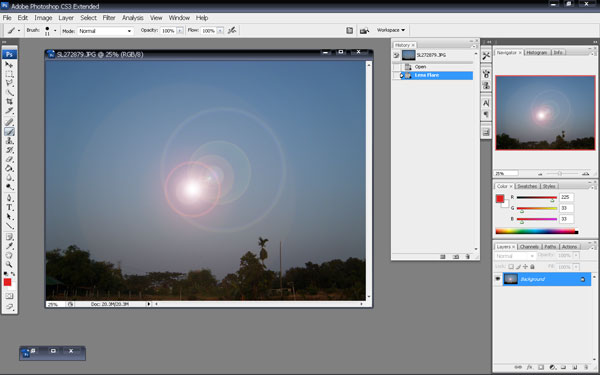Open the Opacity slider arrow in options bar
The height and width of the screenshot is (375, 600).
(x=180, y=31)
